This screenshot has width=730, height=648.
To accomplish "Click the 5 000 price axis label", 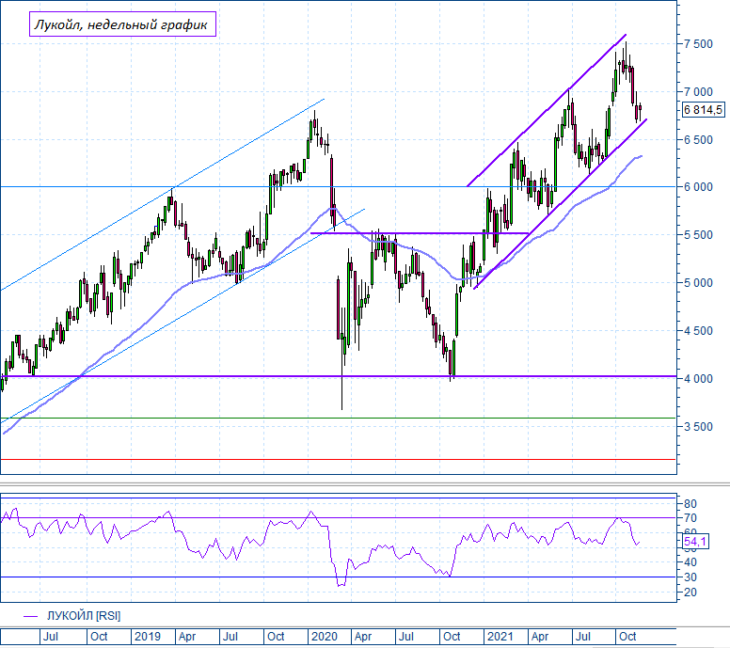I will coord(698,283).
